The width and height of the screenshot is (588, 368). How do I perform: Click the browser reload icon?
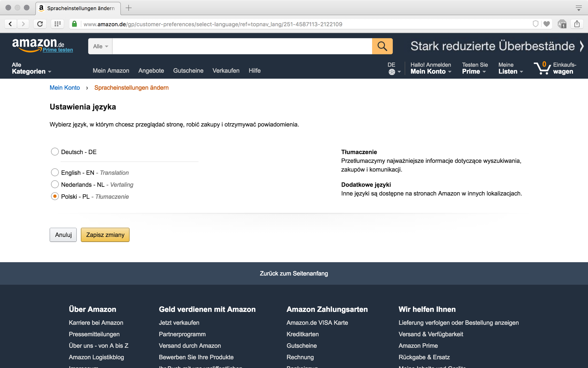point(40,24)
